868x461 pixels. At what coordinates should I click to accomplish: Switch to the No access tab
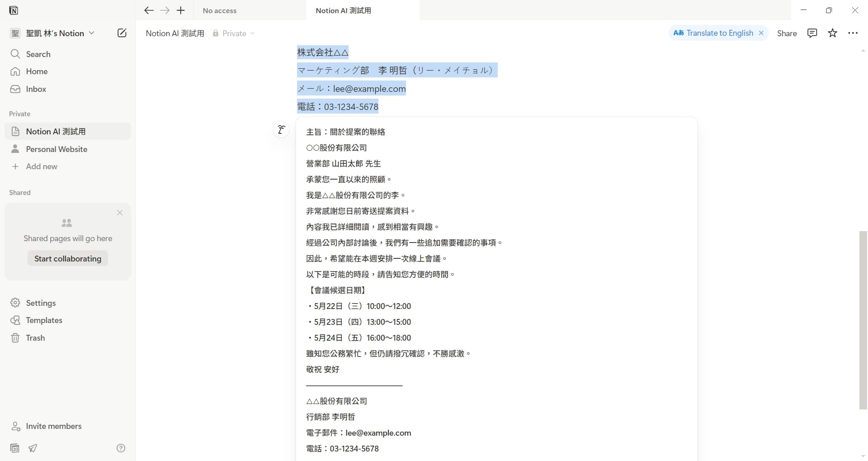click(x=219, y=10)
